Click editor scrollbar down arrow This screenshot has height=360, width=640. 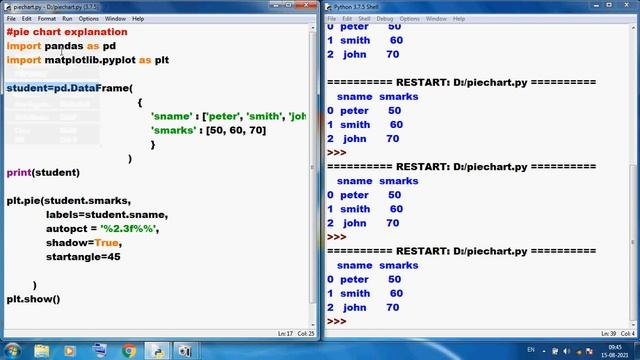point(313,325)
